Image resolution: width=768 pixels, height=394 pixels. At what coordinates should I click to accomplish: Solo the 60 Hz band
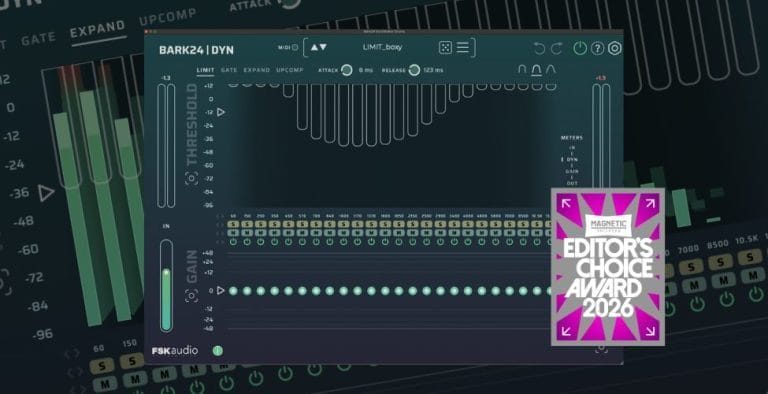pos(233,224)
